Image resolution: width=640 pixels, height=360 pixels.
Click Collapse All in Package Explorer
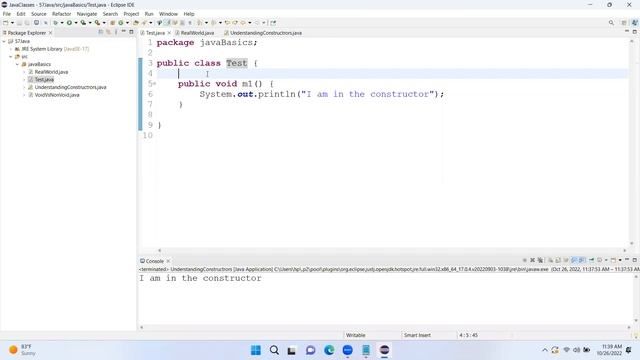click(x=101, y=32)
